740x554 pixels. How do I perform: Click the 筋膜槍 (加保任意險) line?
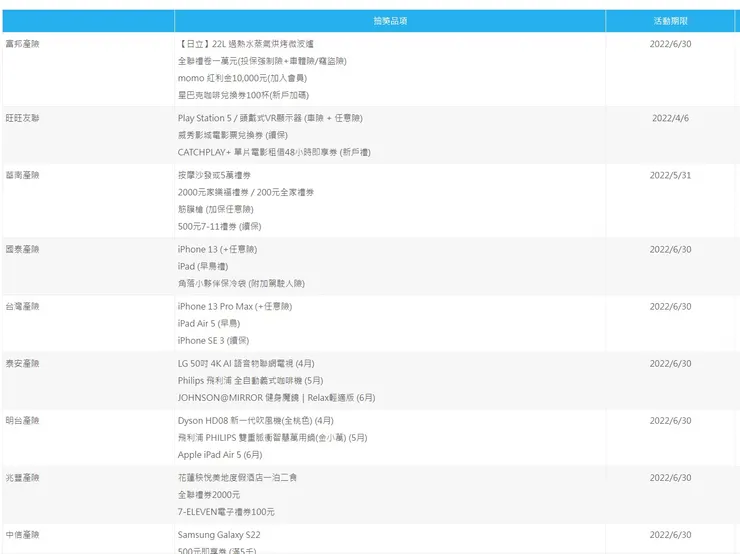point(216,209)
